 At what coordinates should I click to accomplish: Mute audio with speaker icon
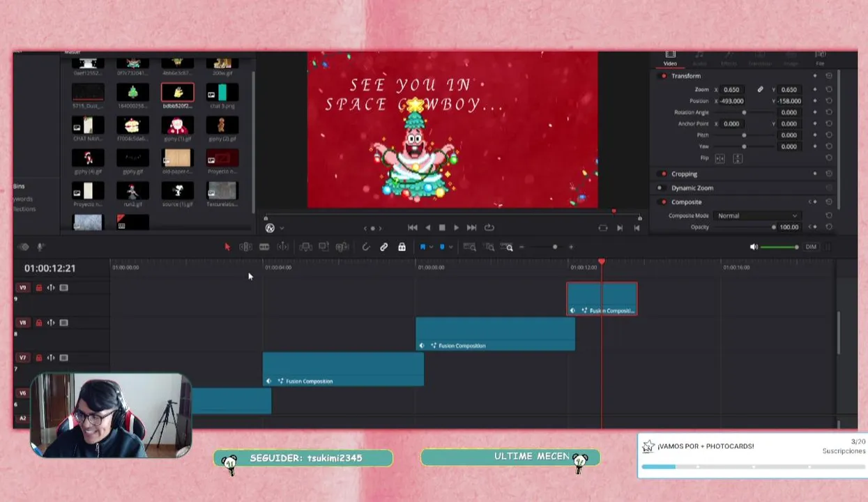[x=754, y=247]
